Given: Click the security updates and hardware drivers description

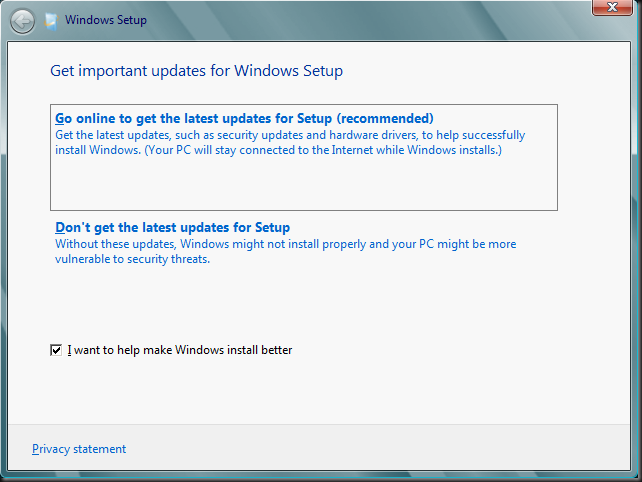Looking at the screenshot, I should 290,135.
